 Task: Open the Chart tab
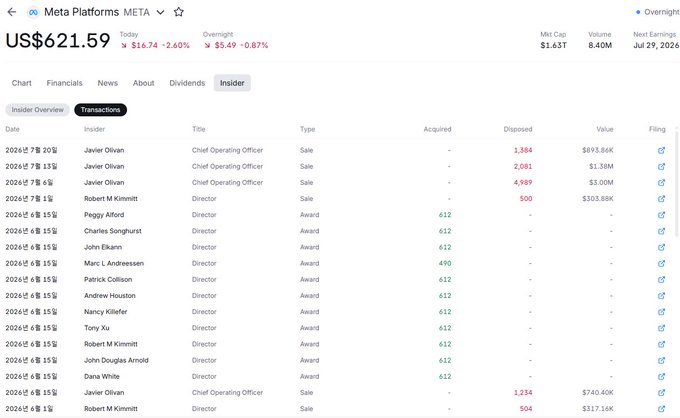(22, 83)
